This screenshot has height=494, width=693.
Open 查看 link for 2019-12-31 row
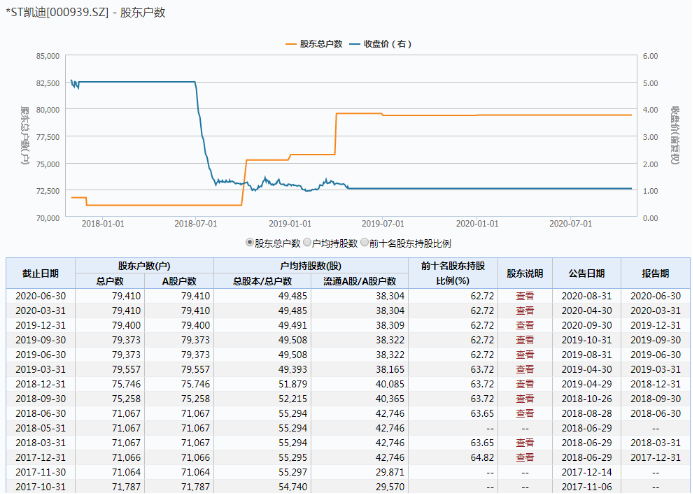coord(525,325)
